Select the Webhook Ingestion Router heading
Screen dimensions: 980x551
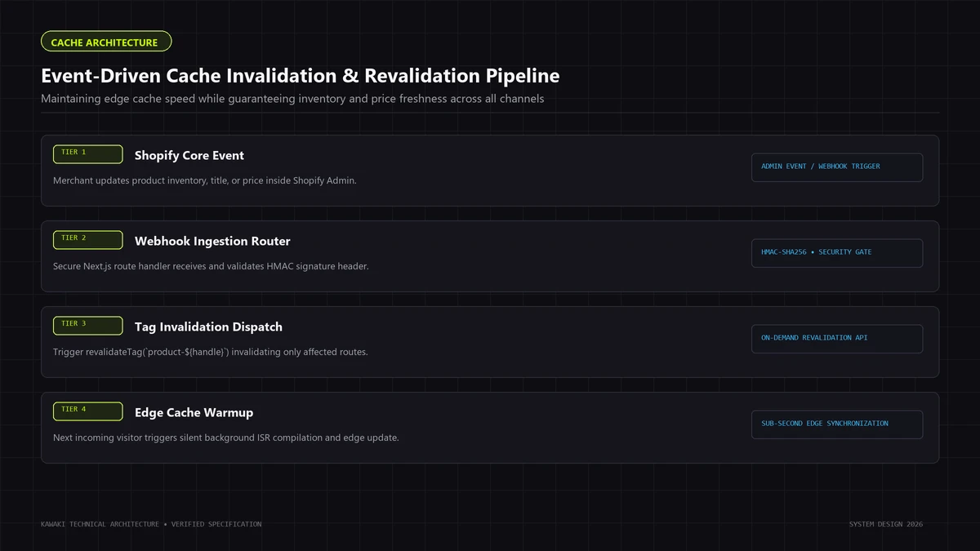point(212,241)
